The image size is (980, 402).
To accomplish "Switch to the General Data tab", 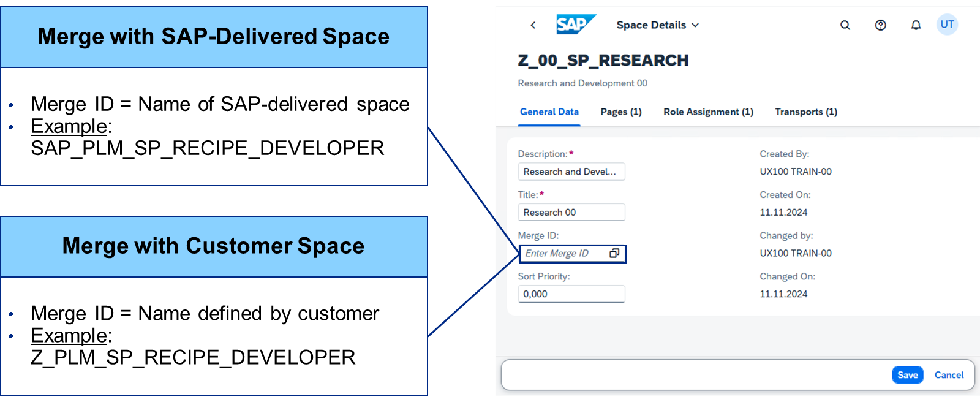I will pos(549,112).
